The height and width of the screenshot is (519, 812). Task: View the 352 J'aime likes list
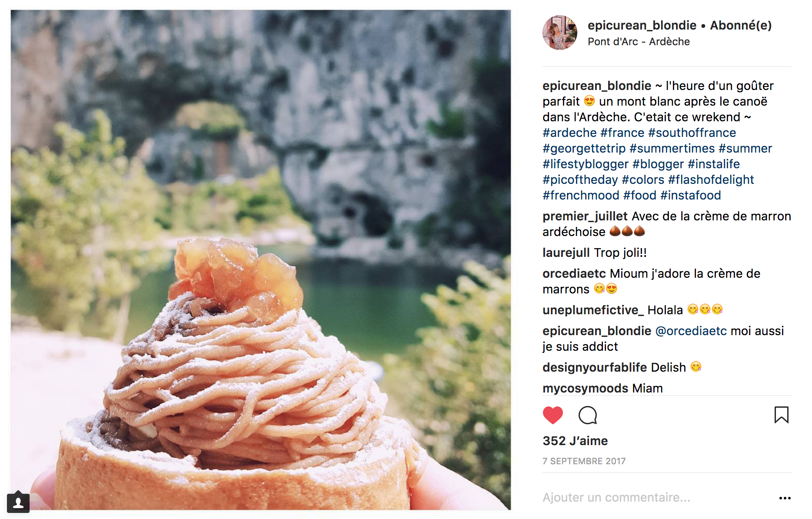[x=575, y=441]
